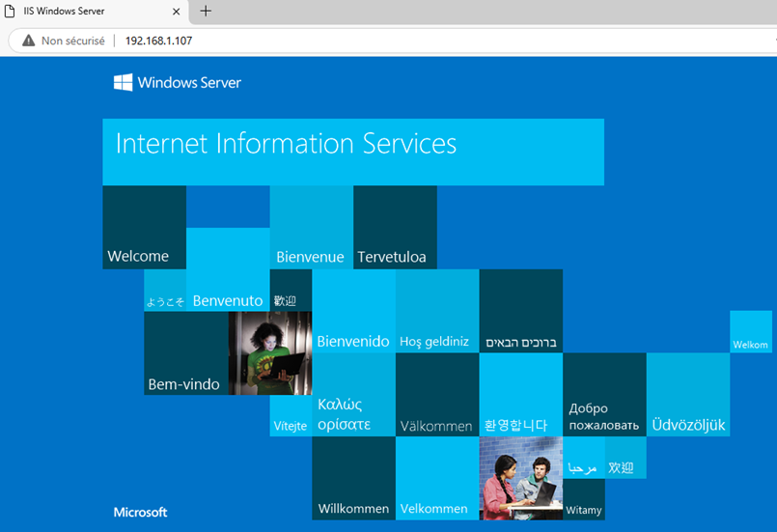Click the page icon on the IIS tab
Viewport: 777px width, 532px height.
(10, 11)
